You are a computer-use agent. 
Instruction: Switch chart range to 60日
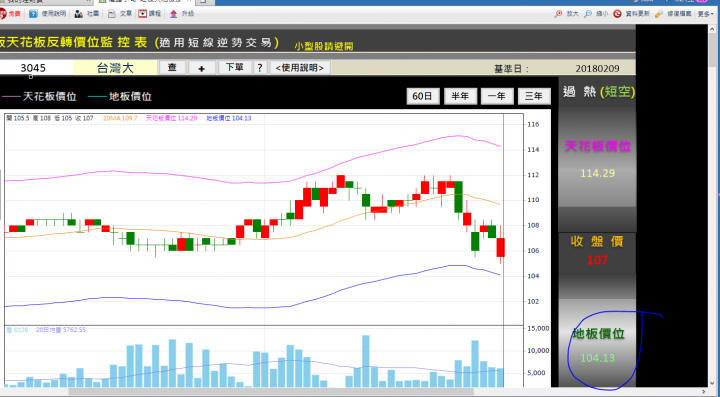pyautogui.click(x=422, y=96)
